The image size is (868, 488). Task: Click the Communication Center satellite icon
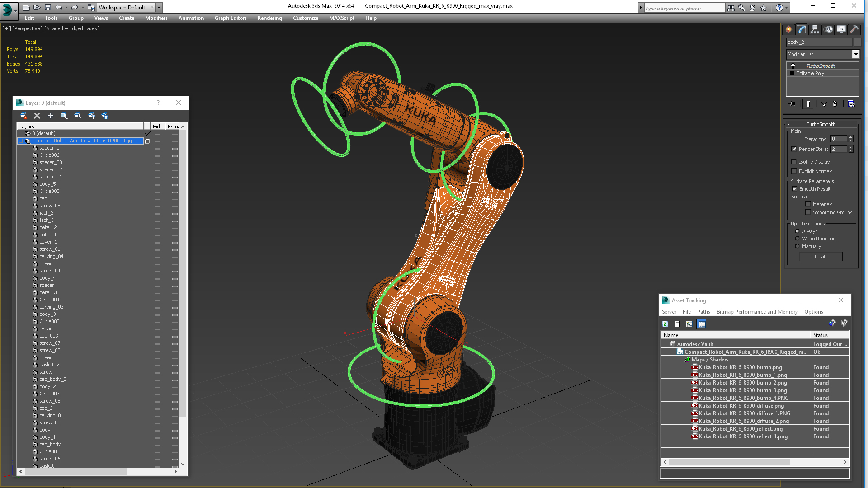[753, 8]
